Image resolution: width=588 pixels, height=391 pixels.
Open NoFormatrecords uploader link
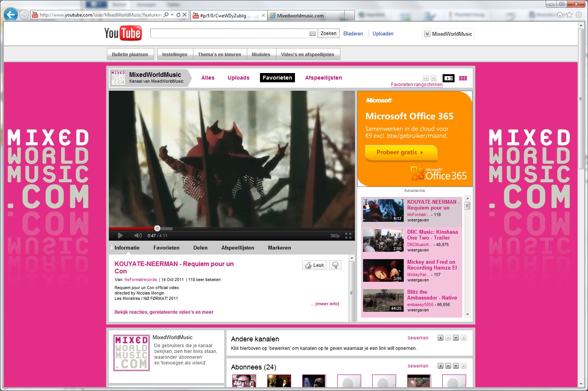point(141,280)
